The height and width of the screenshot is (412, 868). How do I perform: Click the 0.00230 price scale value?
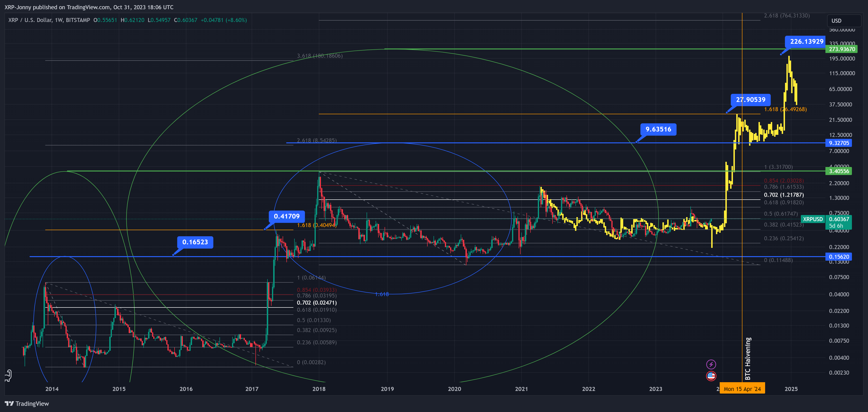[x=839, y=373]
